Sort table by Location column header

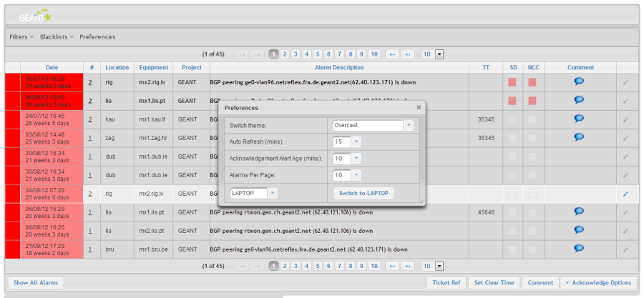tap(117, 68)
